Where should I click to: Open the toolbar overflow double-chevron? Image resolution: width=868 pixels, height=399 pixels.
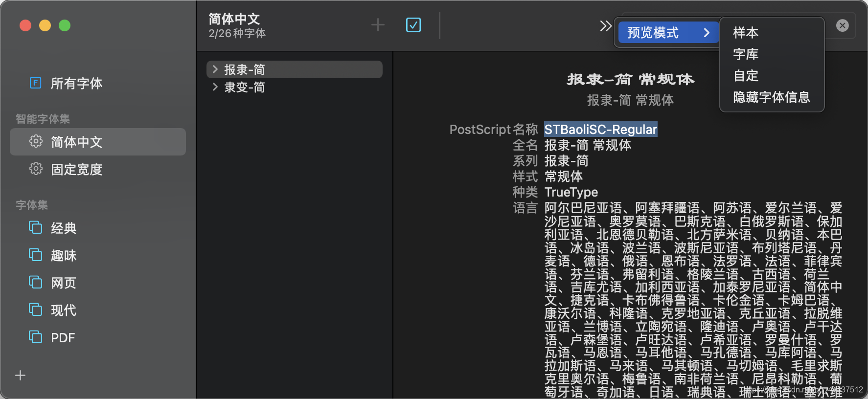[x=606, y=25]
